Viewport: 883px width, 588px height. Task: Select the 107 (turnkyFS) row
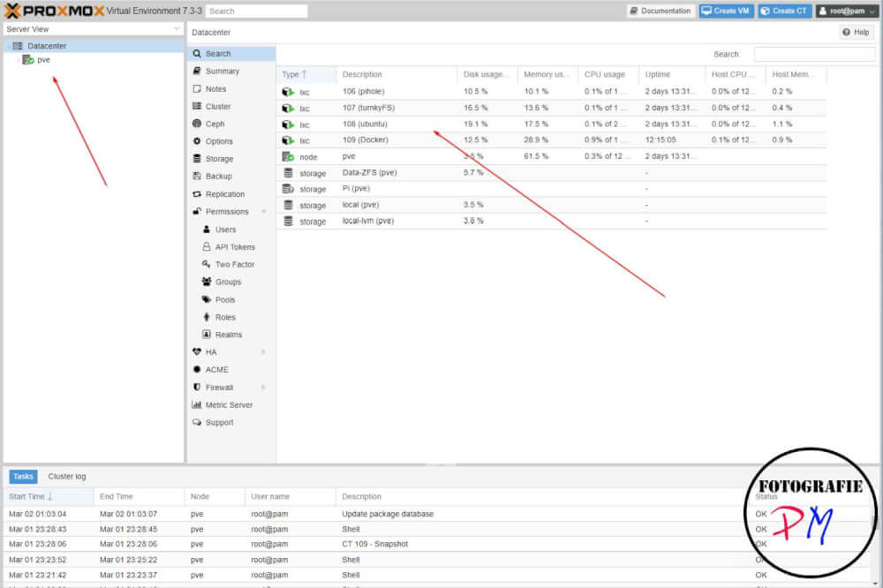551,108
